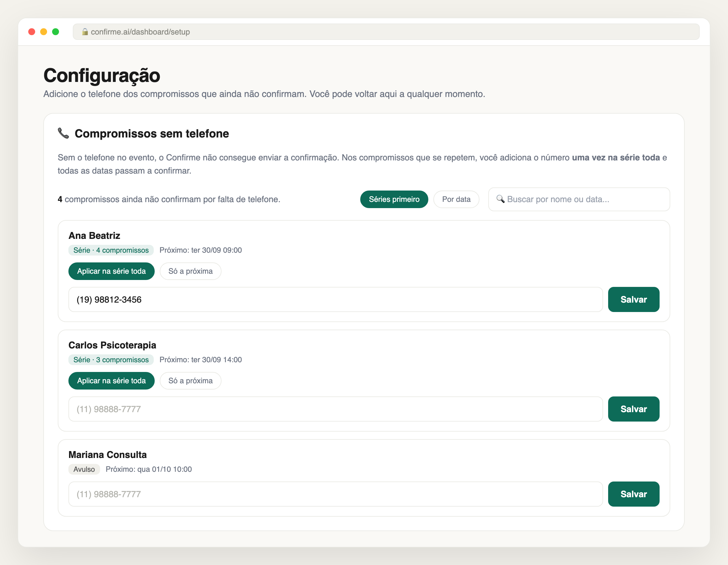This screenshot has width=728, height=565.
Task: Select the Séries primeiro sort option
Action: coord(394,199)
